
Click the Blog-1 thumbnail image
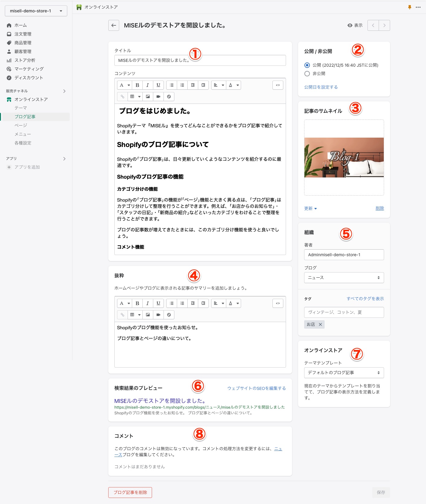pos(344,158)
